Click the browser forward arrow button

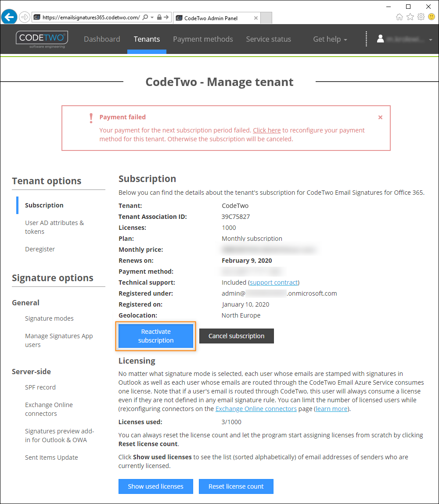25,17
